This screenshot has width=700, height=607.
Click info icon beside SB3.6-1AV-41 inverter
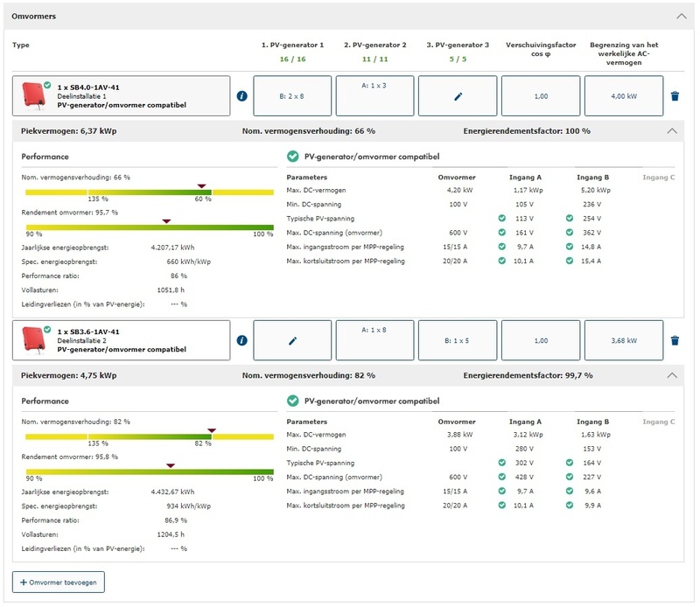(x=241, y=341)
